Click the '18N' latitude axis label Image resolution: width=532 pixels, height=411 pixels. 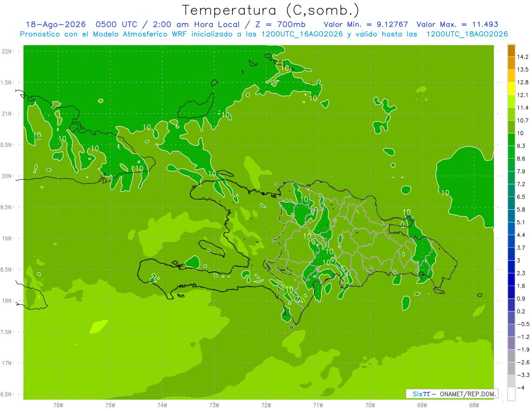click(7, 301)
